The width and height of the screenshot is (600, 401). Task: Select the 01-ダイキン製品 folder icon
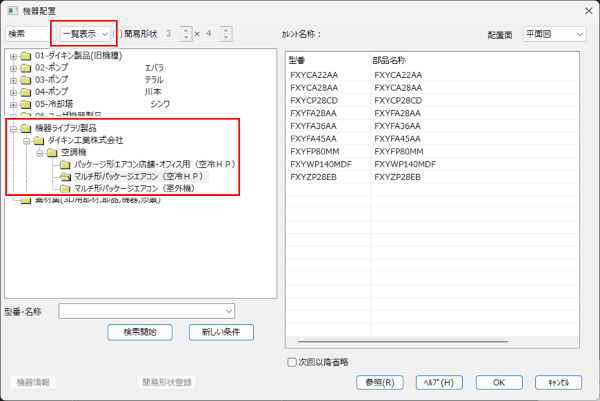pyautogui.click(x=26, y=54)
